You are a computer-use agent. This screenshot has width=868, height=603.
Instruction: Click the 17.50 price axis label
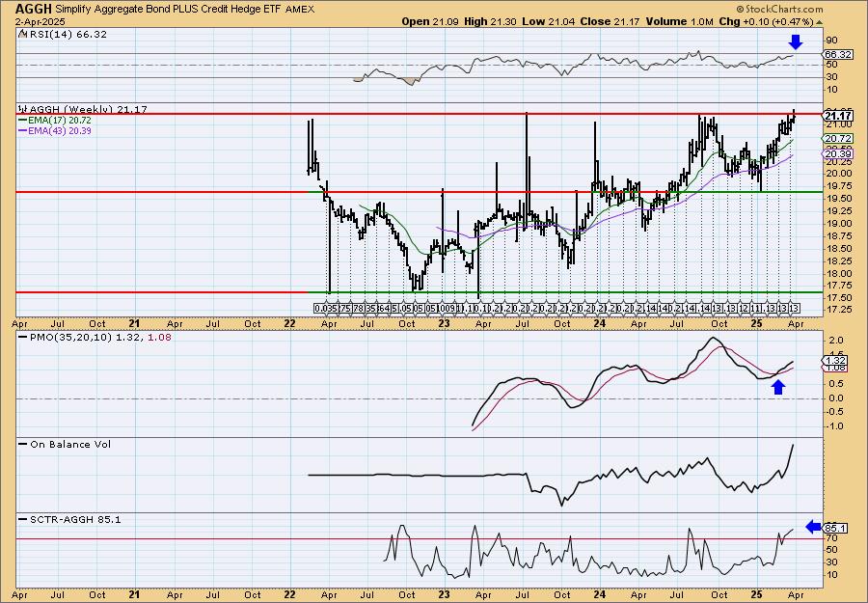coord(838,298)
